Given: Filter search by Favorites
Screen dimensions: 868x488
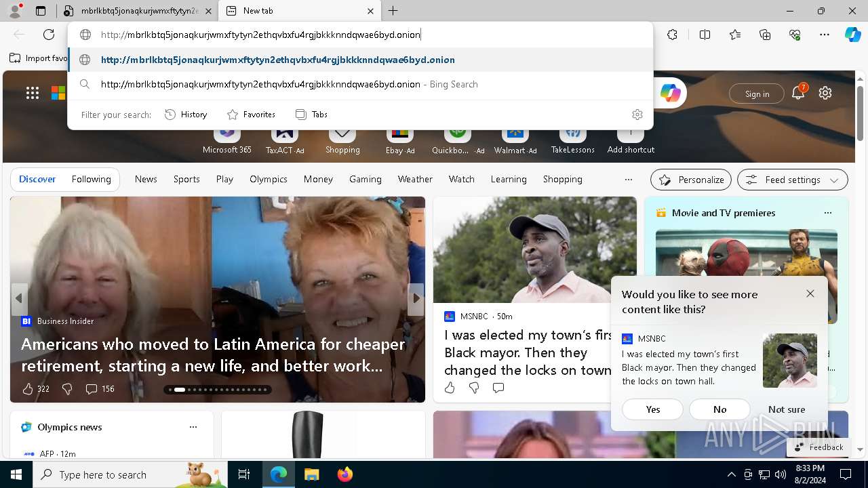Looking at the screenshot, I should click(x=251, y=115).
